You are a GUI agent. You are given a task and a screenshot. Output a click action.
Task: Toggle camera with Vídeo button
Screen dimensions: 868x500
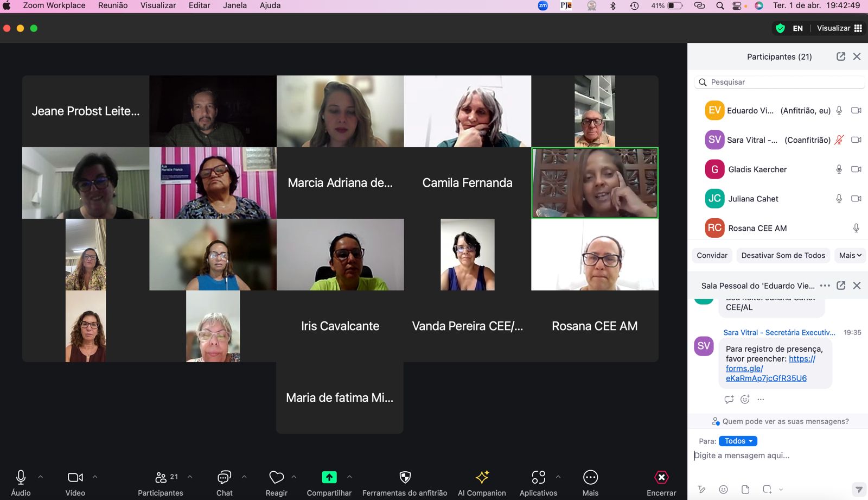(x=75, y=477)
